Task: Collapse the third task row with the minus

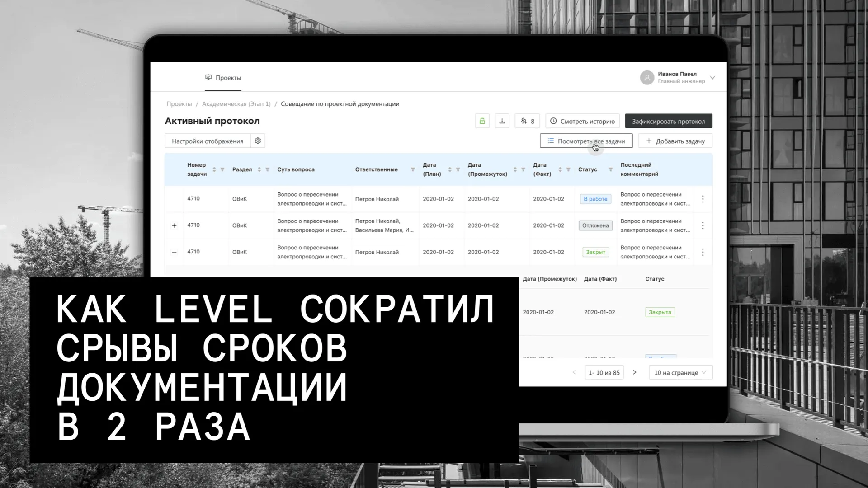Action: (174, 252)
